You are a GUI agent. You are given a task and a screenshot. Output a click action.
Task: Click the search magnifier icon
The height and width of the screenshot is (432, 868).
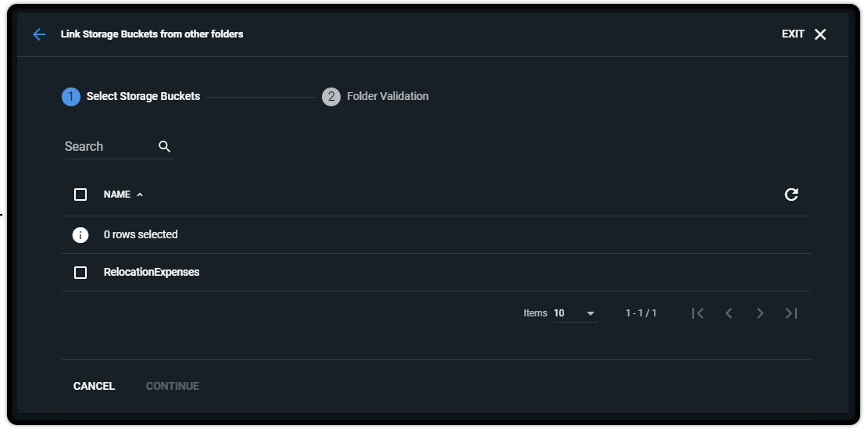click(x=164, y=147)
